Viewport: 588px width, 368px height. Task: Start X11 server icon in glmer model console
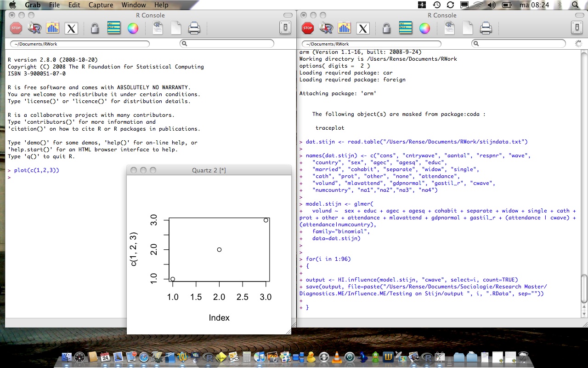pyautogui.click(x=363, y=29)
